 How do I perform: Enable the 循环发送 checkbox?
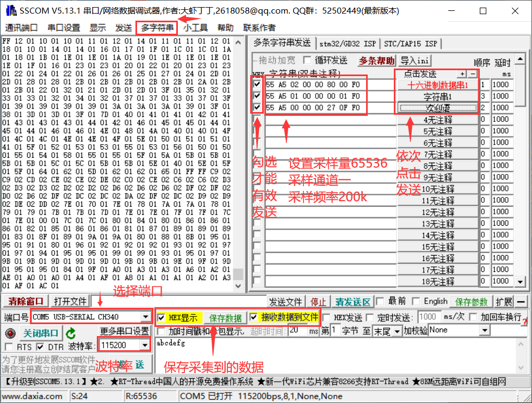(x=307, y=60)
